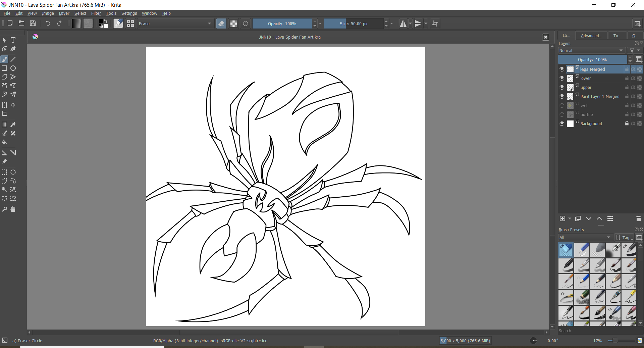Hide the lower layer
The image size is (644, 348).
(x=562, y=78)
